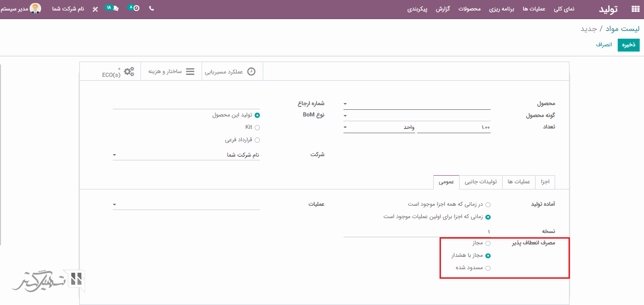The width and height of the screenshot is (644, 305).
Task: Choose مسدود شده flexible consumption option
Action: [x=488, y=268]
